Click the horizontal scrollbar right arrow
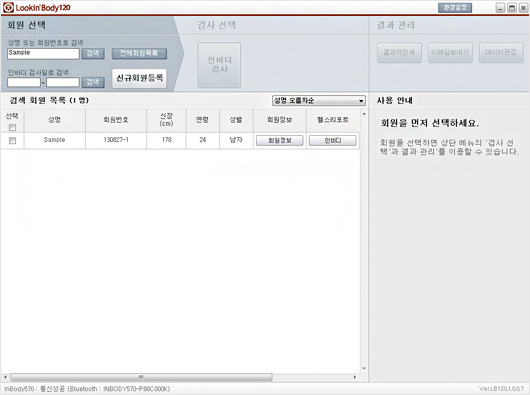Image resolution: width=530 pixels, height=395 pixels. coord(355,377)
